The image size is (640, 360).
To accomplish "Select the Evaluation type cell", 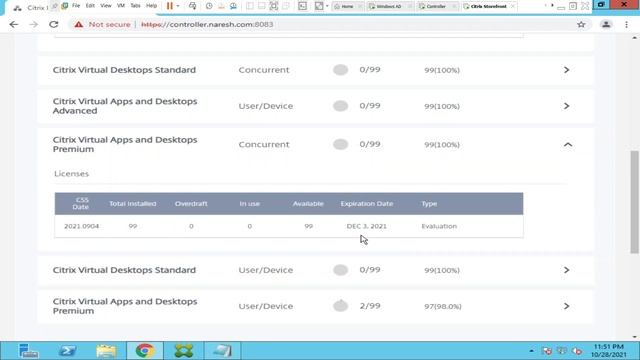I will (439, 226).
